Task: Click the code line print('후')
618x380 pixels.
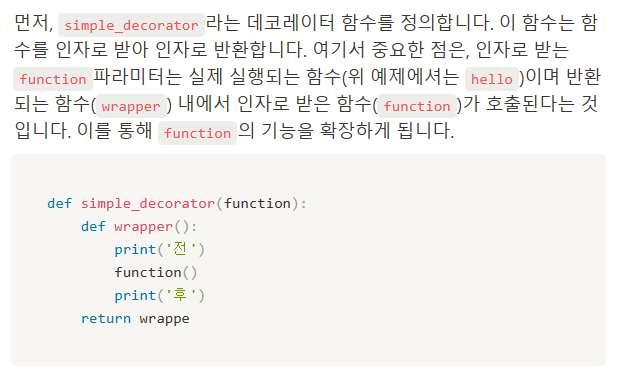Action: click(160, 295)
